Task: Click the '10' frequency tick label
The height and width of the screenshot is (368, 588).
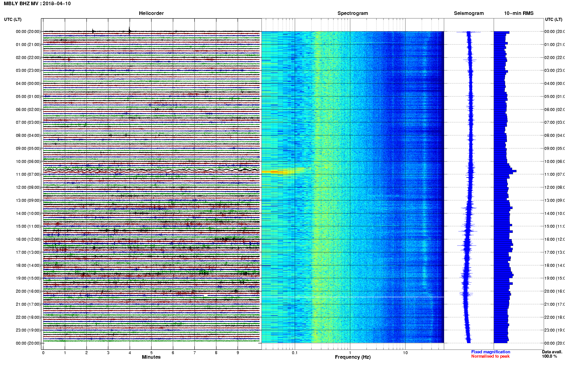Action: coord(405,352)
